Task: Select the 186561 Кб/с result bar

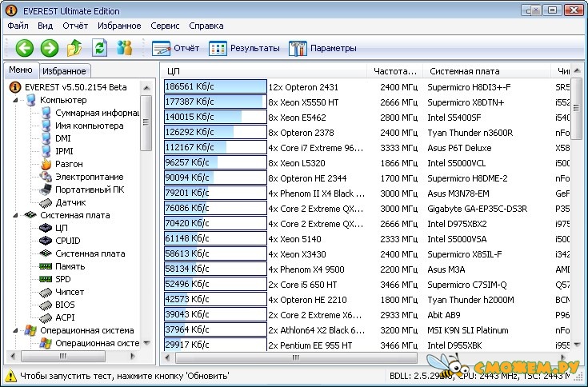Action: pos(215,86)
